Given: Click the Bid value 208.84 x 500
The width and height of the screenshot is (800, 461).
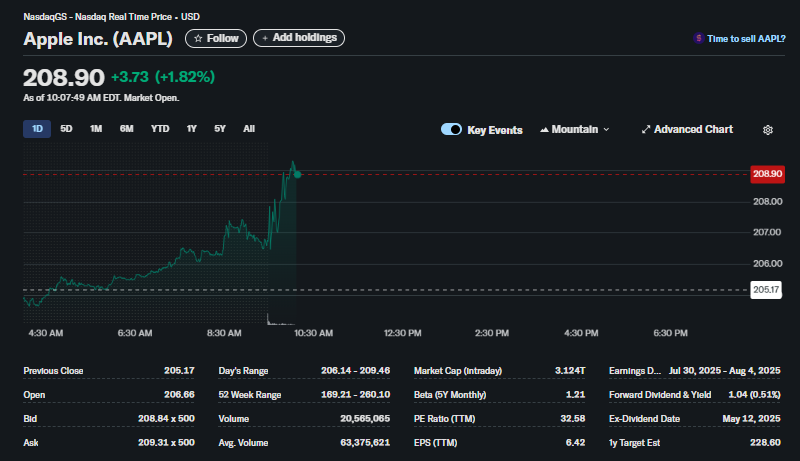Looking at the screenshot, I should 166,419.
